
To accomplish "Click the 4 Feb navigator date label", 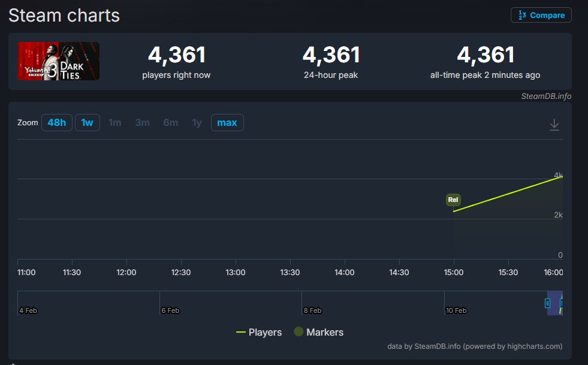I will tap(28, 310).
